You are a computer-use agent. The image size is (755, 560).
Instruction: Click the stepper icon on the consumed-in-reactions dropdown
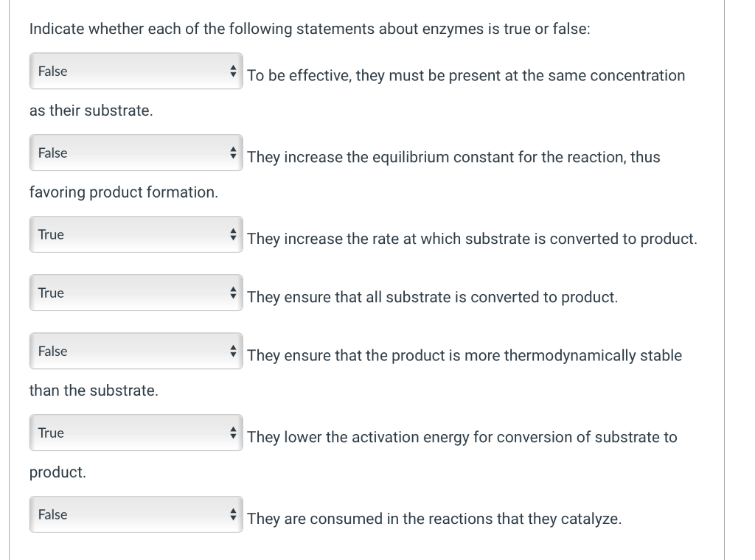coord(234,514)
